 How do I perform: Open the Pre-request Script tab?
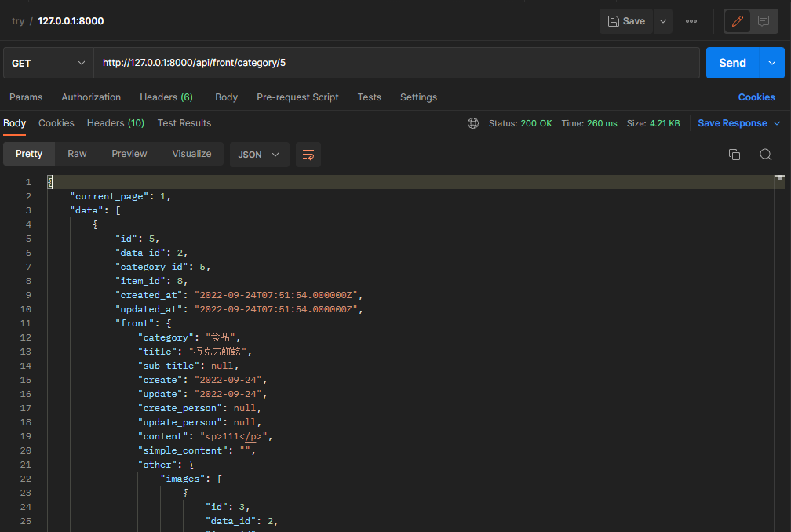click(297, 97)
